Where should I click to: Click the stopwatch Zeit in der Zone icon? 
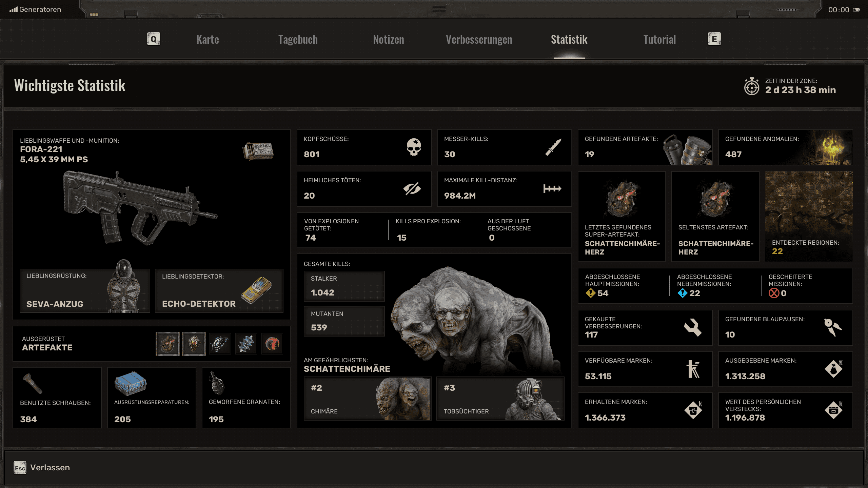752,86
